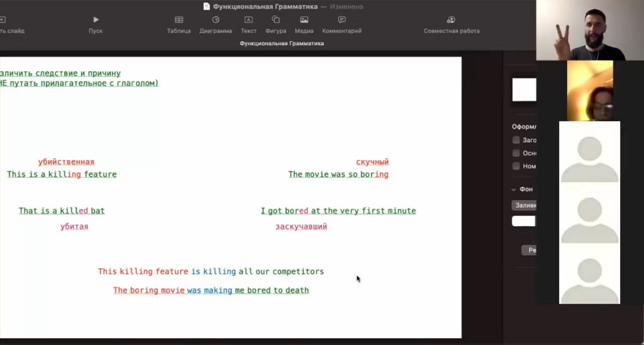Collapse the Фон section chevron

(x=514, y=190)
